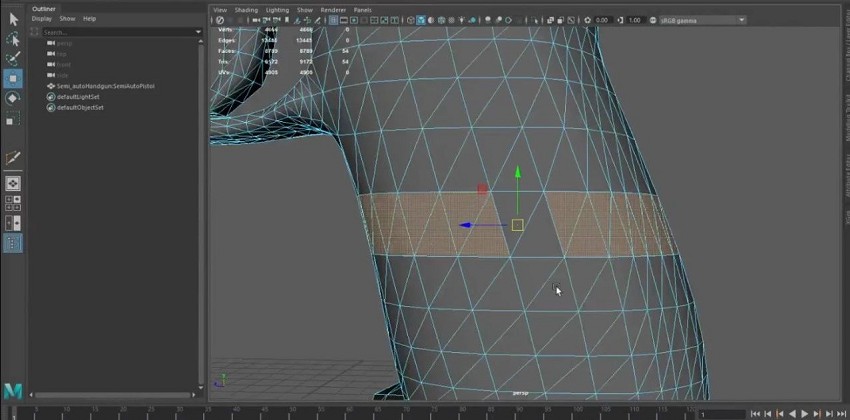The height and width of the screenshot is (420, 850).
Task: Select the arrow Select tool
Action: coord(13,18)
